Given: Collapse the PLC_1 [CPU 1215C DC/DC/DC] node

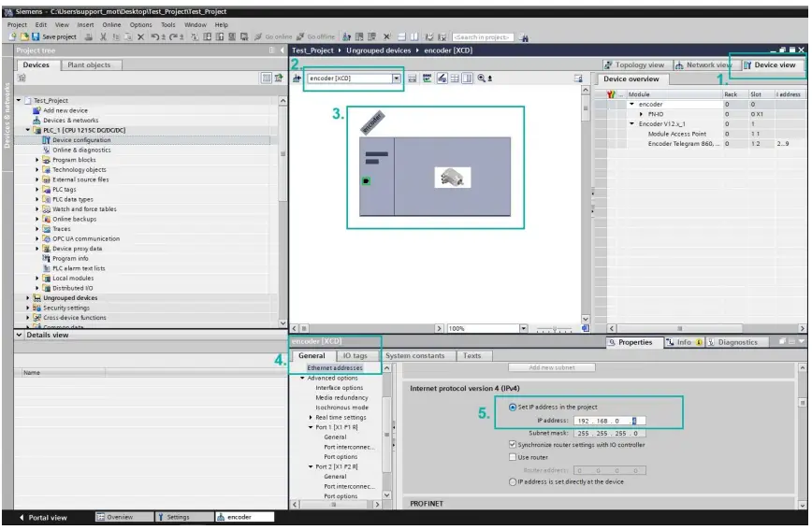Looking at the screenshot, I should (x=28, y=130).
